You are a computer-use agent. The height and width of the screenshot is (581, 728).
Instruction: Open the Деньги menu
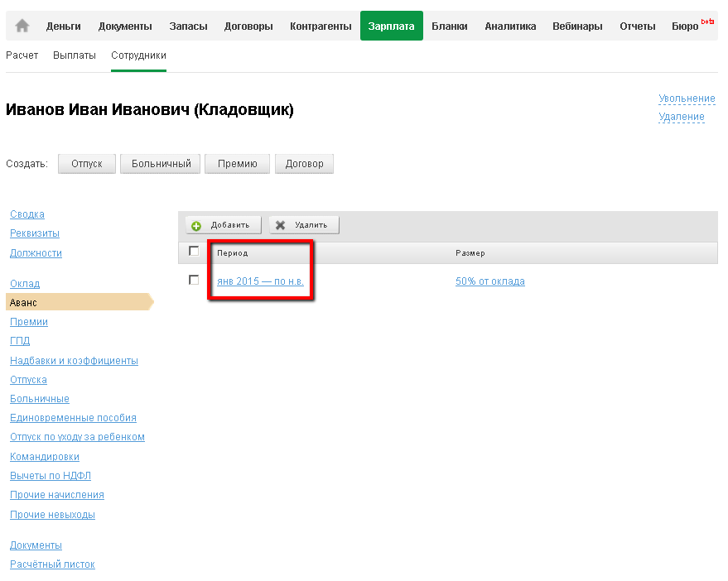pyautogui.click(x=64, y=26)
